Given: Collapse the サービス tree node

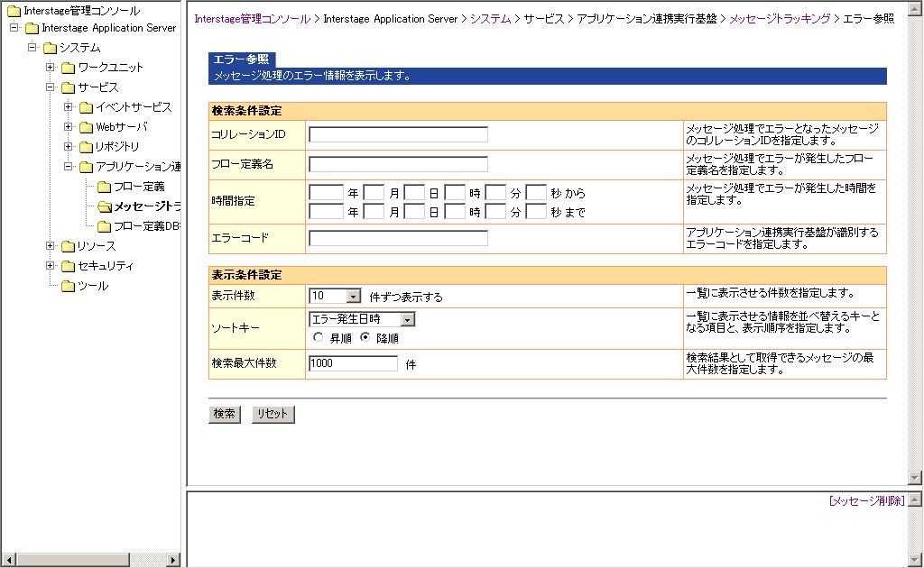Looking at the screenshot, I should pyautogui.click(x=51, y=87).
